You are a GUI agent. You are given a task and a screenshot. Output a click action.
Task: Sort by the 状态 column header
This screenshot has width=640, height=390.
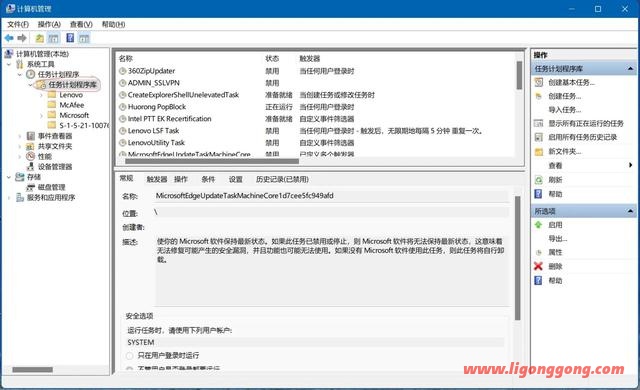coord(272,59)
